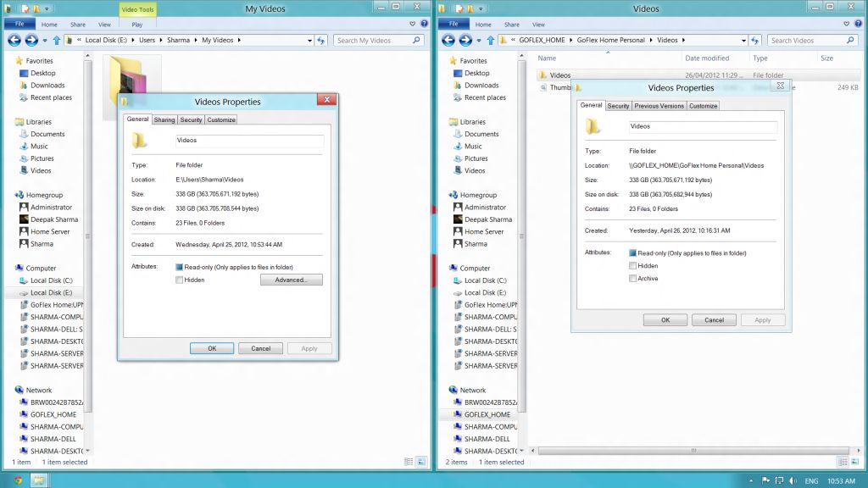Image resolution: width=868 pixels, height=488 pixels.
Task: Toggle Hidden checkbox in left Properties dialog
Action: click(x=179, y=280)
